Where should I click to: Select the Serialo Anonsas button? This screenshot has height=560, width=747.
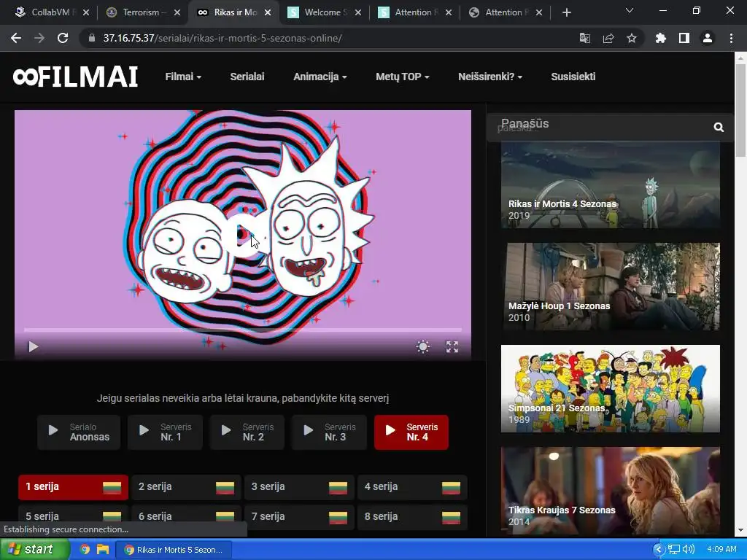79,432
